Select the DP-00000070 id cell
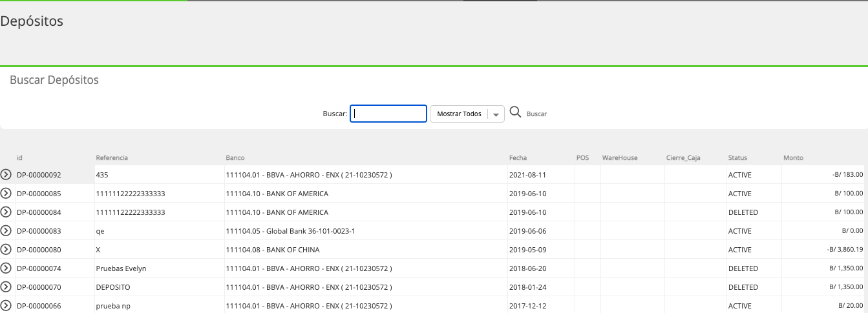Viewport: 868px width, 313px height. point(54,287)
